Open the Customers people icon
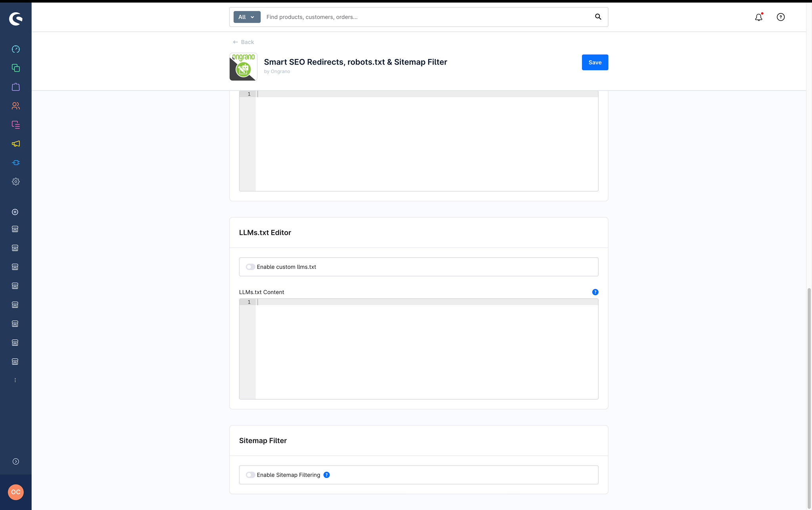The image size is (812, 510). 15,106
